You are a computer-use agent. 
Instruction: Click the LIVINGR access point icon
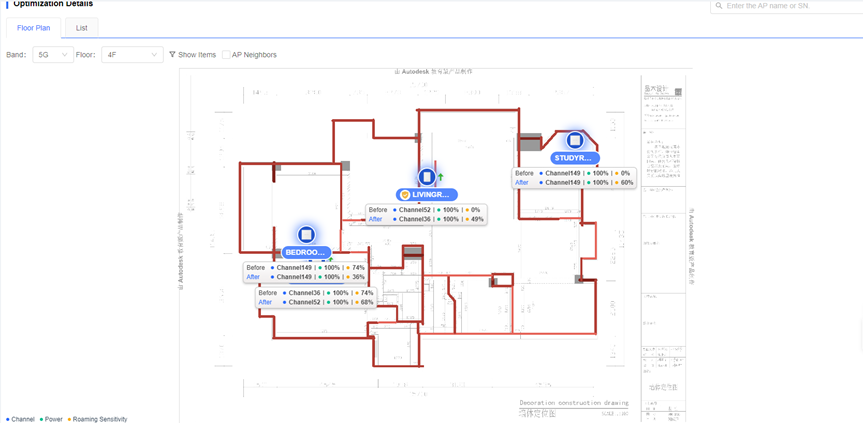(427, 177)
